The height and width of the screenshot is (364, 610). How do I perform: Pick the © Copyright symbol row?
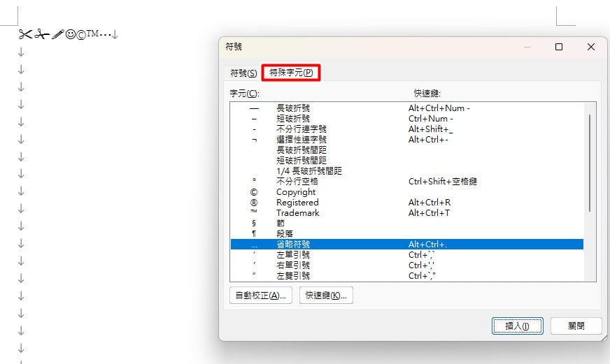click(x=407, y=192)
